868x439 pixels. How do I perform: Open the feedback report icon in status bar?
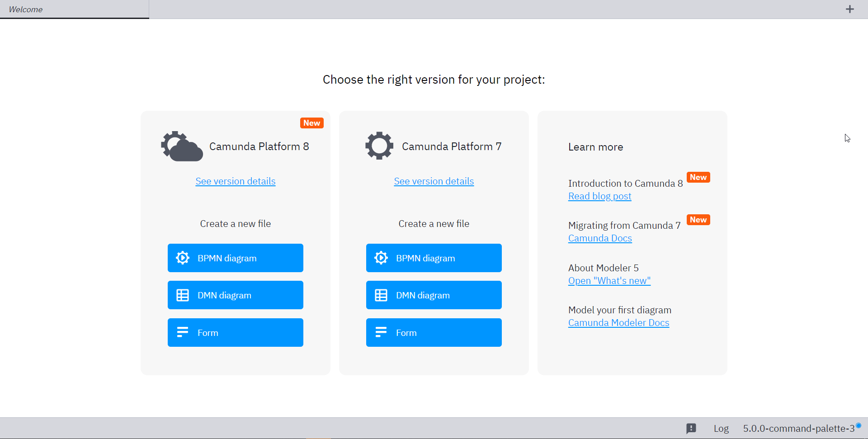pyautogui.click(x=692, y=428)
